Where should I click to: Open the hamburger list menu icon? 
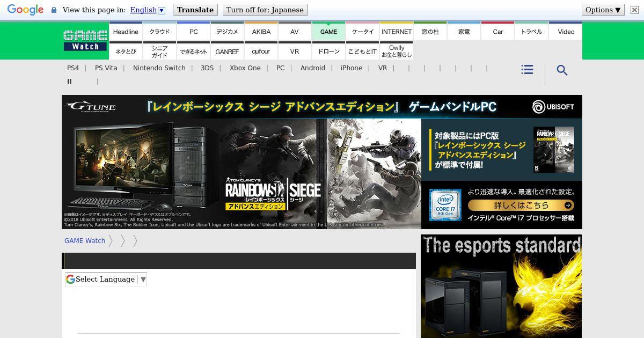point(527,70)
